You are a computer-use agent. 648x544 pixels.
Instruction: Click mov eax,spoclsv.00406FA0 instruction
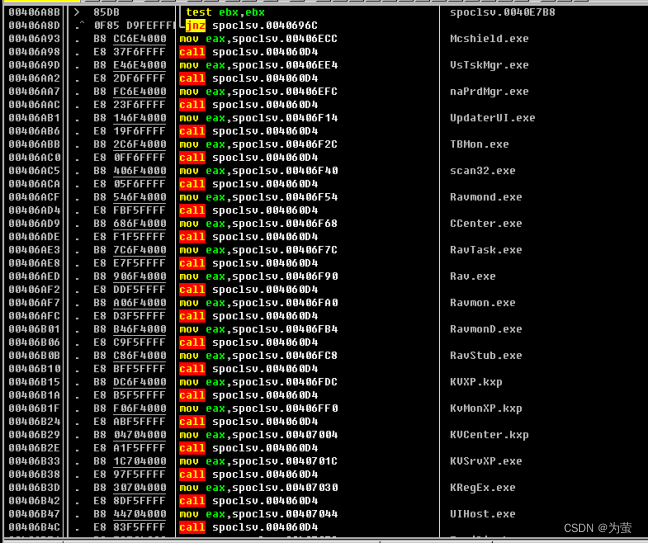258,303
